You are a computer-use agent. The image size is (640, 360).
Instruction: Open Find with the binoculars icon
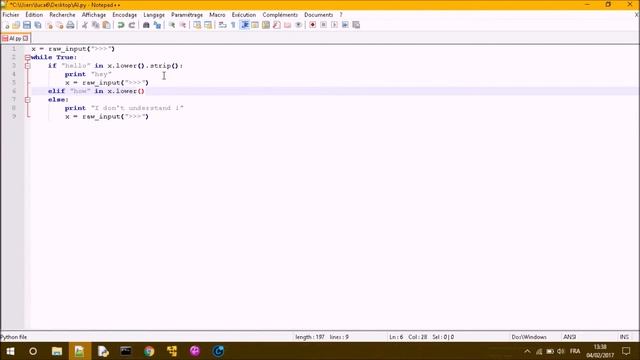tap(146, 25)
